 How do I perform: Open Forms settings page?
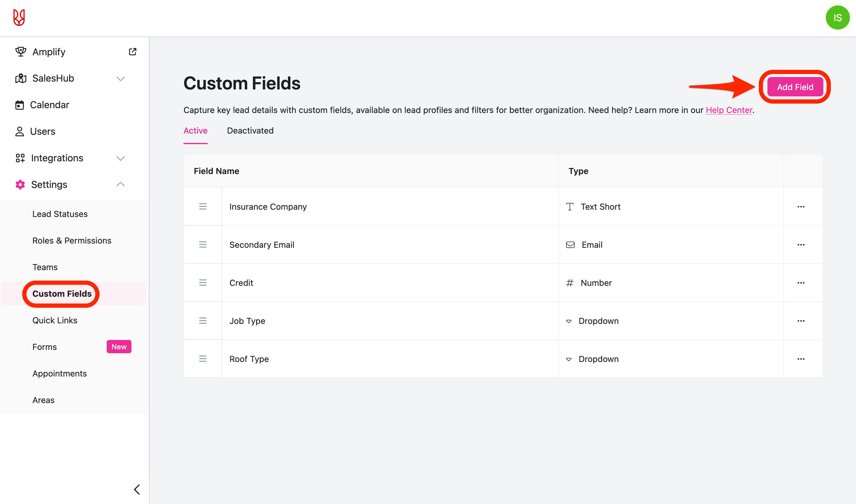tap(44, 347)
